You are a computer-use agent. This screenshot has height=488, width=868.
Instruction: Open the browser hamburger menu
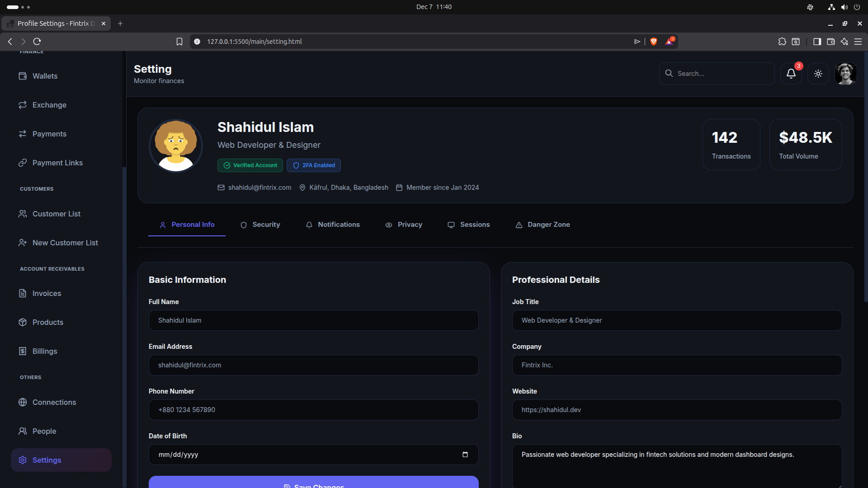click(858, 42)
